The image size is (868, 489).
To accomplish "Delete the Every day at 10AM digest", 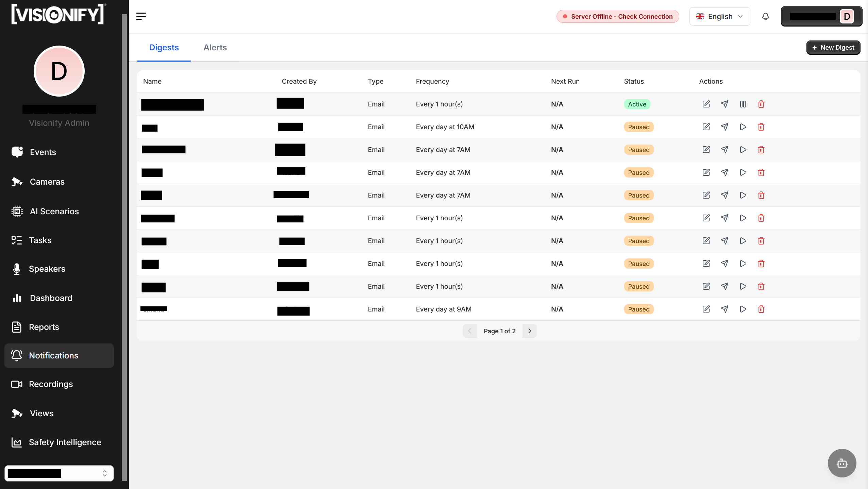I will coord(761,127).
